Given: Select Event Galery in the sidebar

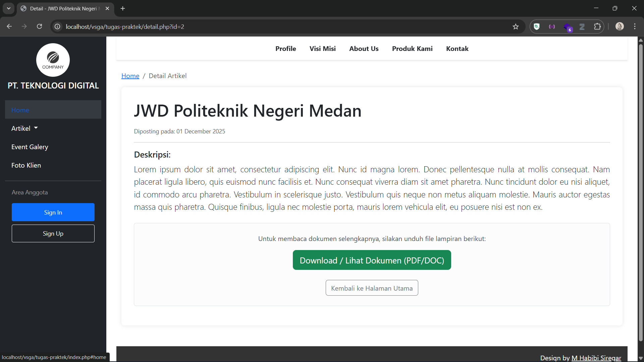Looking at the screenshot, I should 30,147.
